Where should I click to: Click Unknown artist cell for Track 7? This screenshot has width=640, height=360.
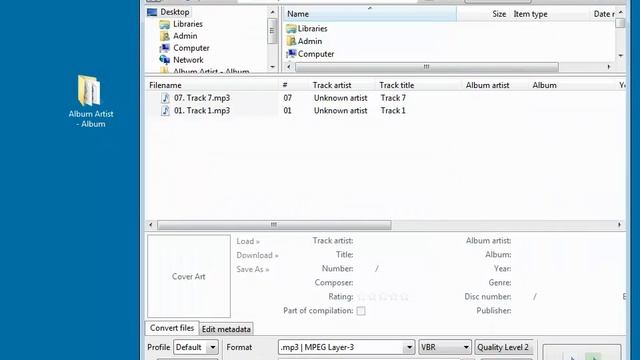[340, 98]
